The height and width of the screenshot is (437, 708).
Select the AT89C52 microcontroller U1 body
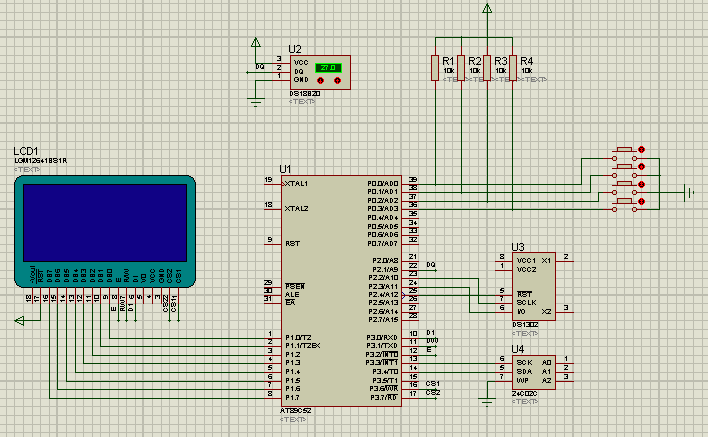point(341,291)
